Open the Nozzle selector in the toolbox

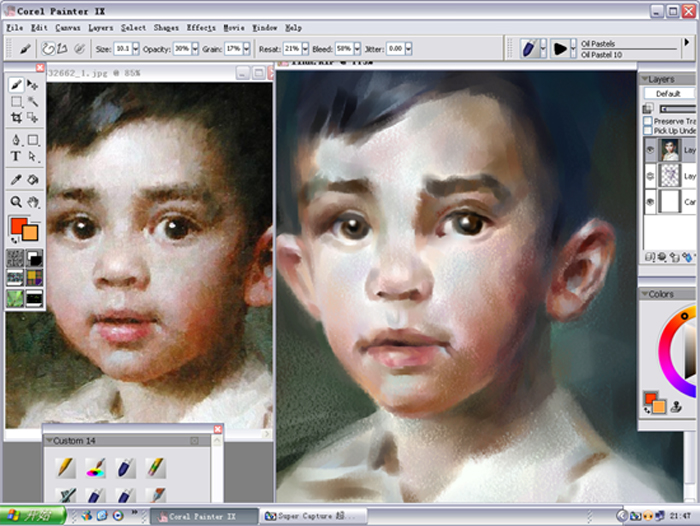[x=34, y=298]
